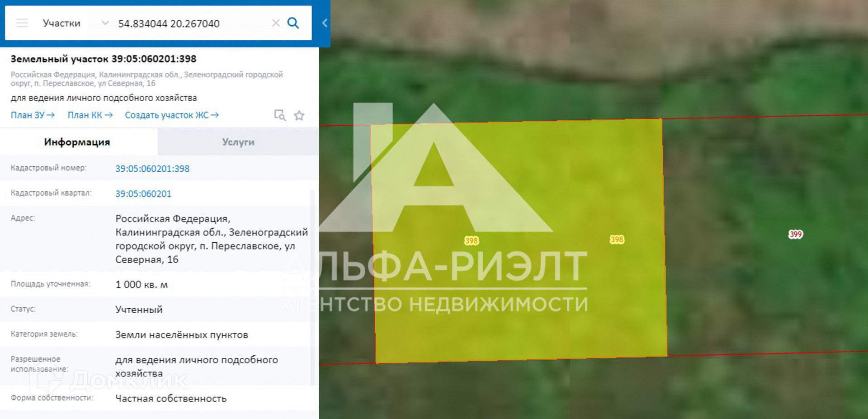This screenshot has width=868, height=419.
Task: Open the Участки search type dropdown
Action: tap(75, 23)
